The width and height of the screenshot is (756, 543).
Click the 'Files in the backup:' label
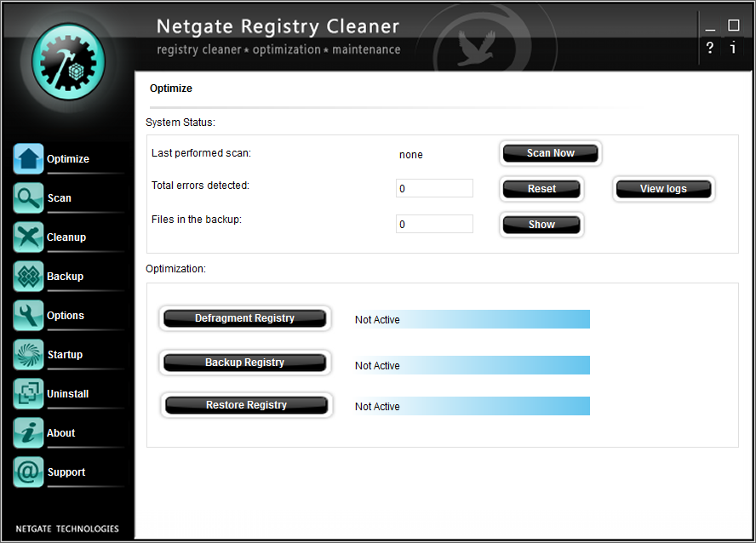[x=196, y=220]
